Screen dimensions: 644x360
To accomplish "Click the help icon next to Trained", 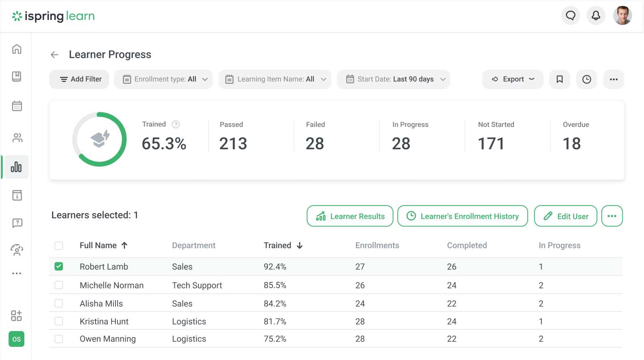I will [176, 124].
